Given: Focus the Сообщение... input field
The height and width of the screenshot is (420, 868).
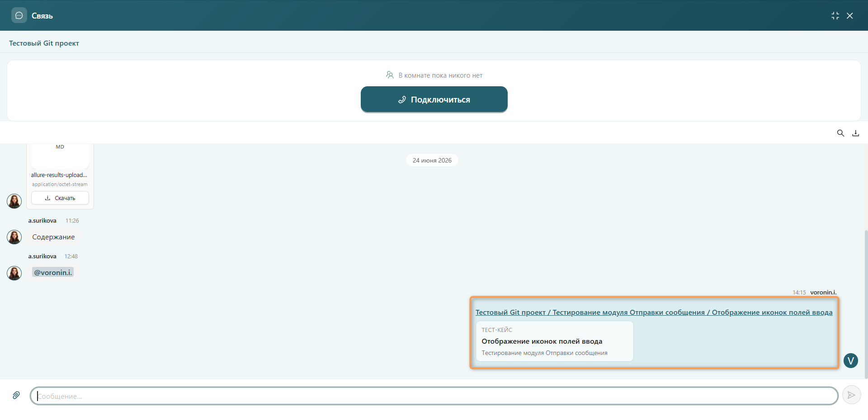Looking at the screenshot, I should pos(434,396).
